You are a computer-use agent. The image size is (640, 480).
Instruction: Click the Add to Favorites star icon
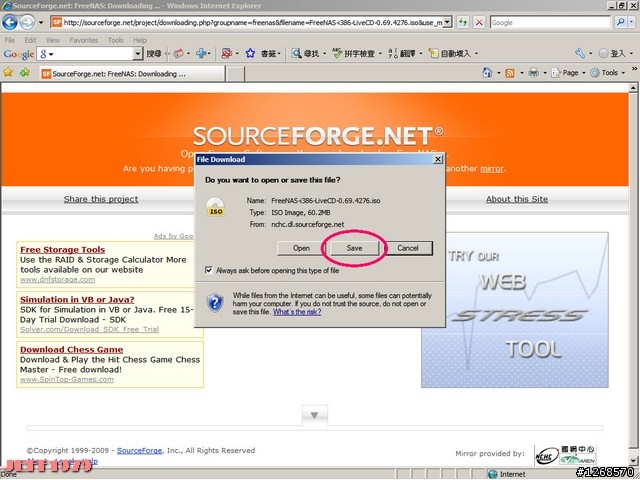point(25,73)
